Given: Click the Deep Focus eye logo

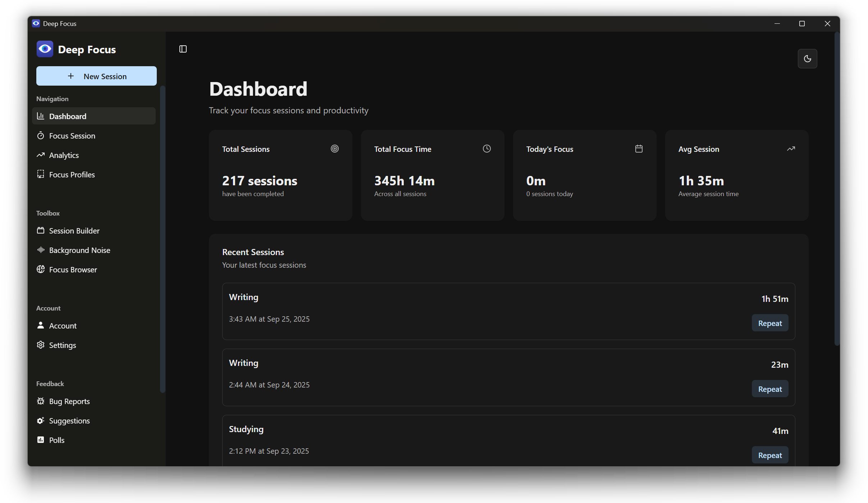Looking at the screenshot, I should pos(45,49).
